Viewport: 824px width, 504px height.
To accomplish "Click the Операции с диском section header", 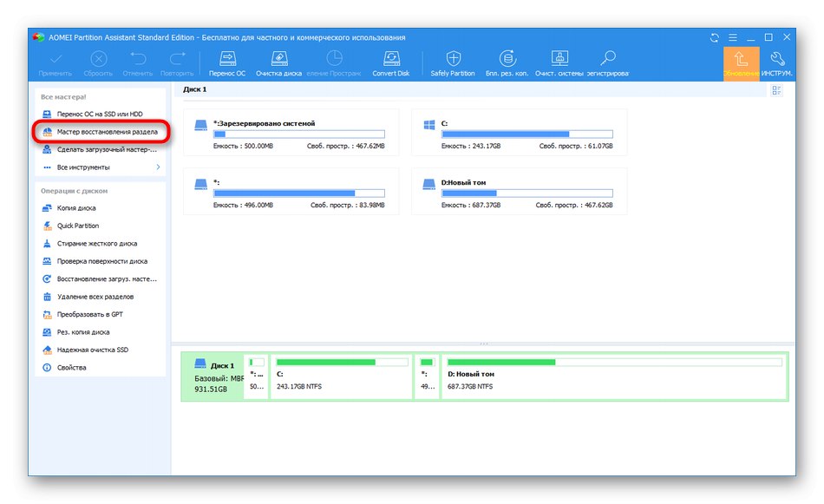I will (x=74, y=192).
